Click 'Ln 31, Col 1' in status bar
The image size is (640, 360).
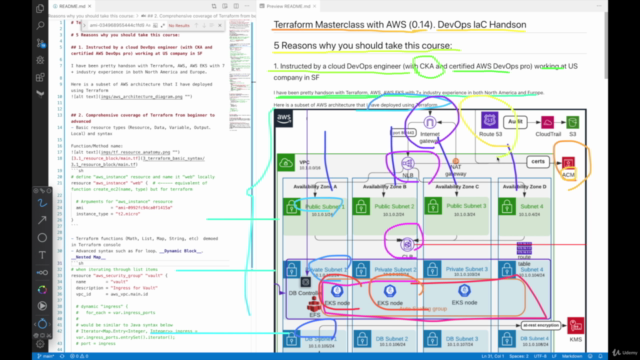493,356
